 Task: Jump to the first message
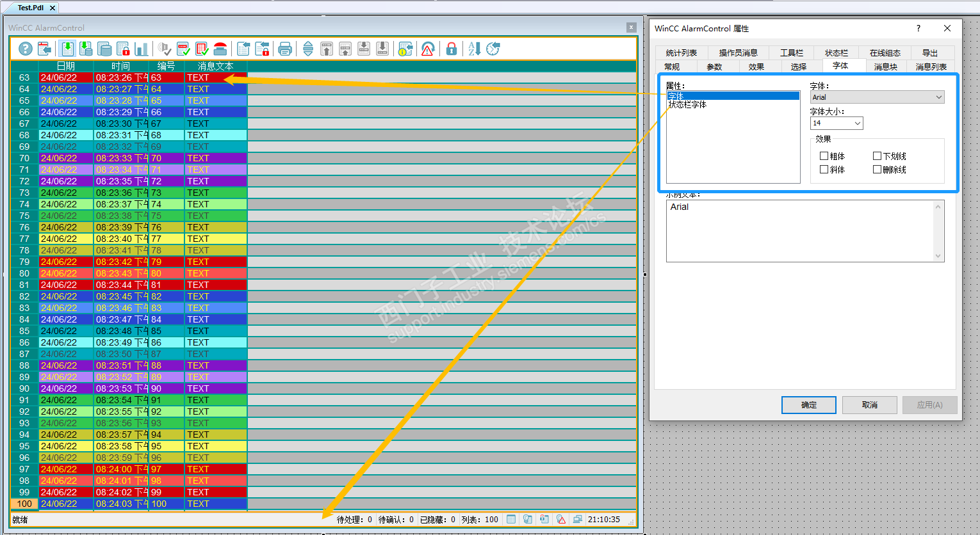point(327,49)
